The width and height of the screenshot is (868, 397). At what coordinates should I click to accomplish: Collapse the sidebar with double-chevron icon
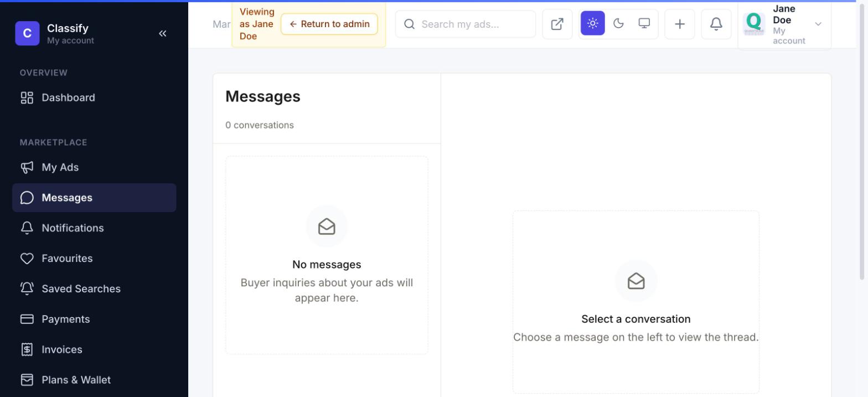point(162,33)
